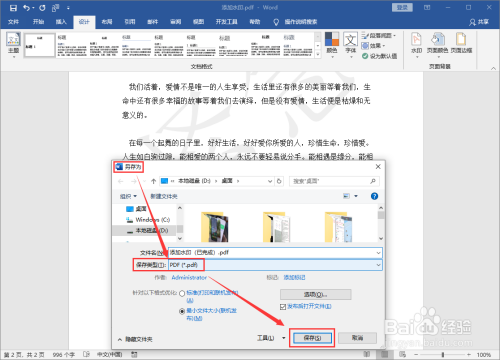This screenshot has width=500, height=360.
Task: Click the Ribbon Display Options icon
Action: coord(427,7)
